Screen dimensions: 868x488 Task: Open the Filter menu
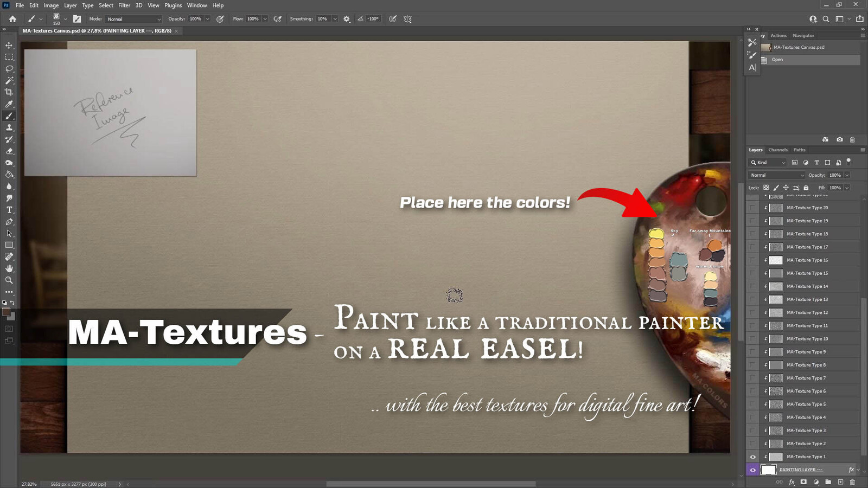coord(124,5)
